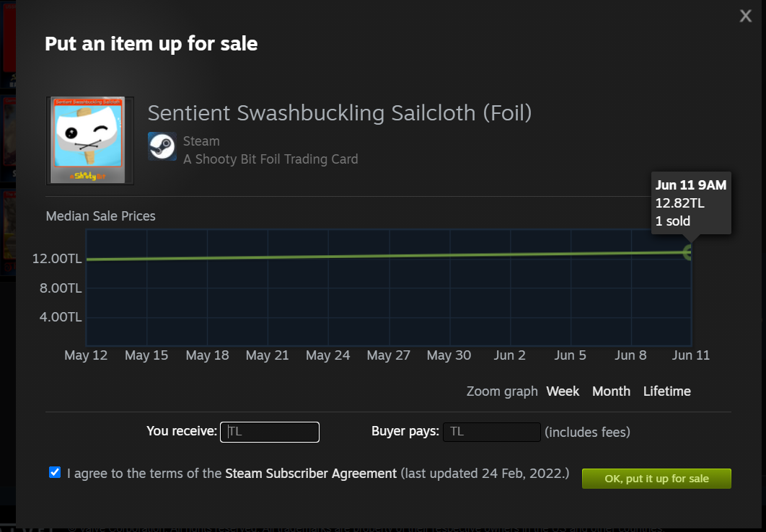Screen dimensions: 766x532
Task: Click the Steam logo icon
Action: coord(162,146)
